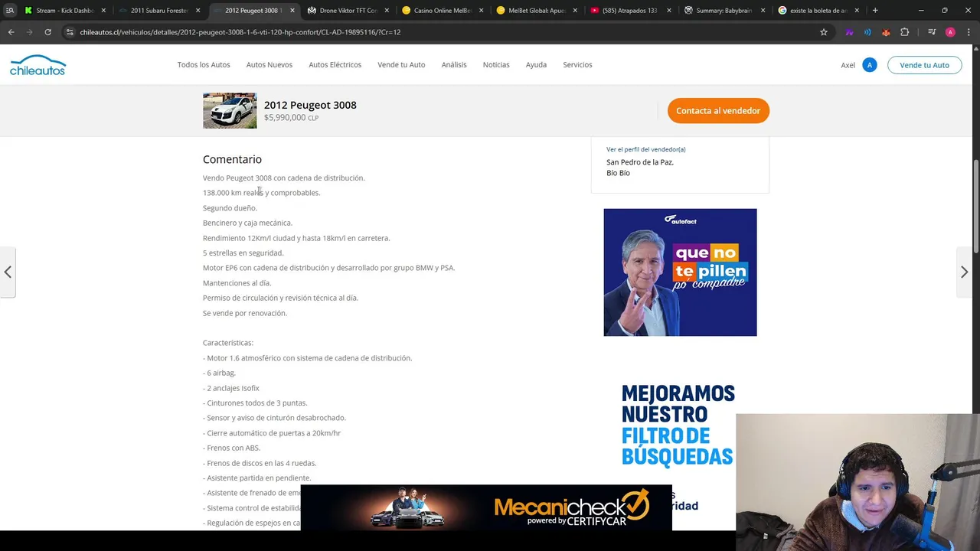Open the blue sound-wave extension

(x=867, y=32)
